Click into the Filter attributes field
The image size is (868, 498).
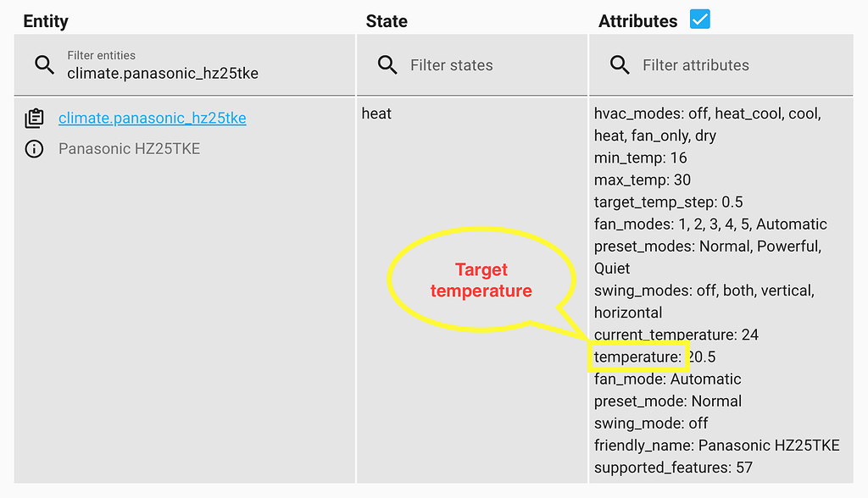[737, 65]
